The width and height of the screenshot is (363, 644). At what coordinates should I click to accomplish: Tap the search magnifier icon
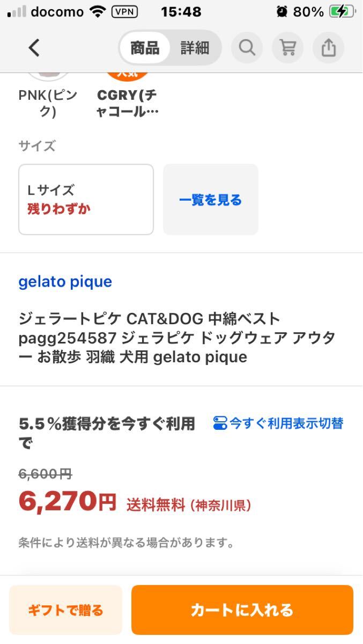247,47
